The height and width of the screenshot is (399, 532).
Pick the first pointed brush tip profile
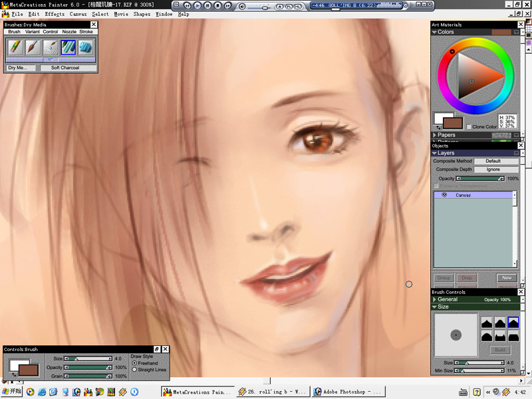coord(487,323)
